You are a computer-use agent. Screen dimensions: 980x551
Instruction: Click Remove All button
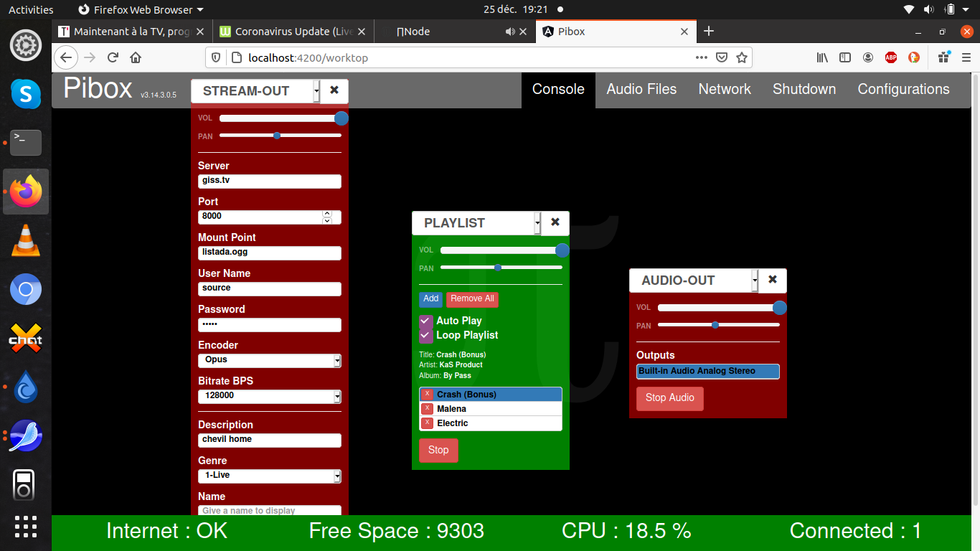click(x=472, y=299)
